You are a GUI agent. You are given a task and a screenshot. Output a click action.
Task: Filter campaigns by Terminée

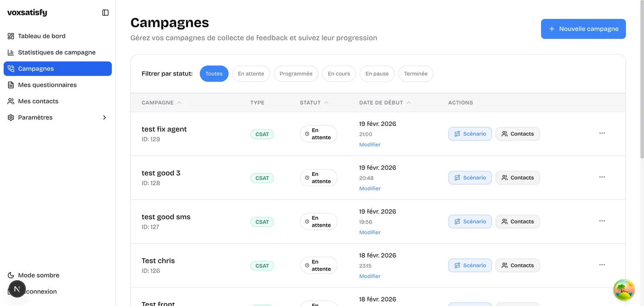tap(416, 74)
